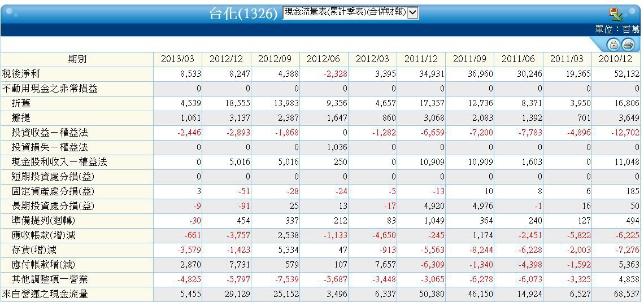Click depreciation value 16,806
644x302 pixels.
626,103
